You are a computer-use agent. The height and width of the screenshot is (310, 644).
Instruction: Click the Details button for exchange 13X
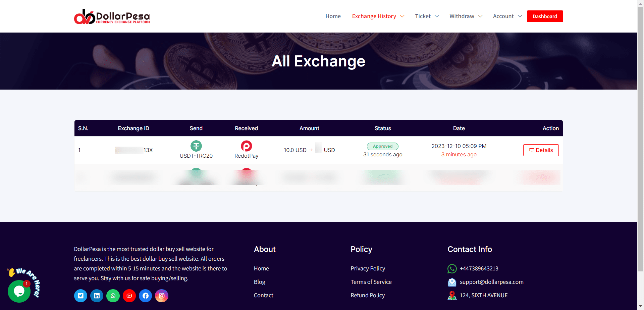click(541, 150)
